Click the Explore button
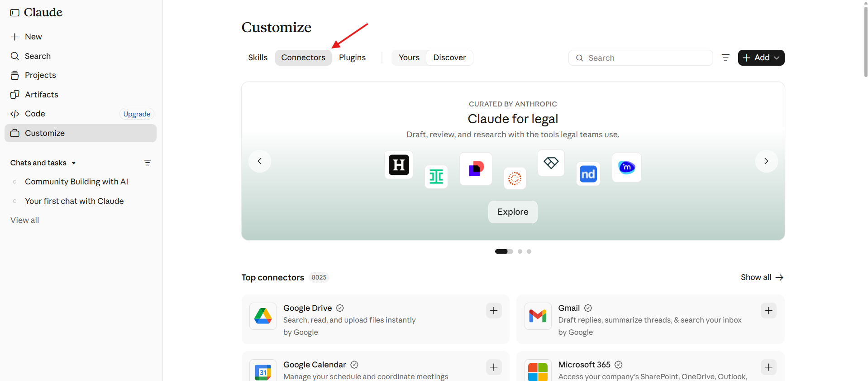The image size is (868, 381). coord(513,212)
